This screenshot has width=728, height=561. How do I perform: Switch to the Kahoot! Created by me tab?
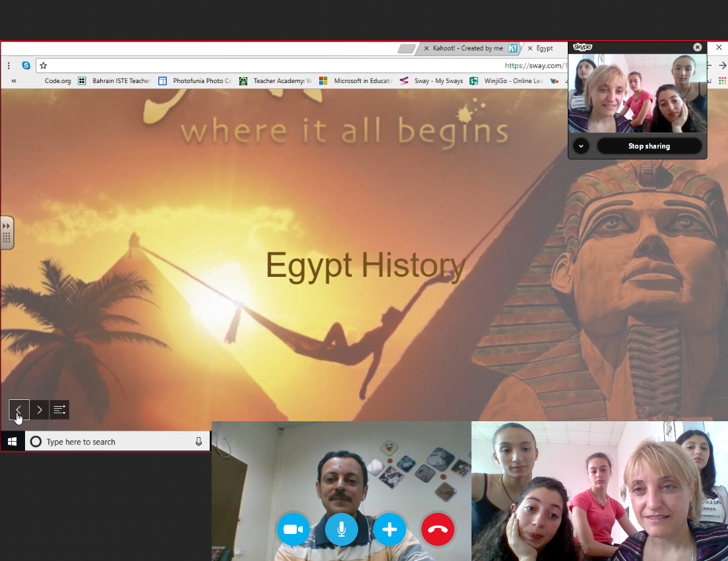(x=468, y=48)
